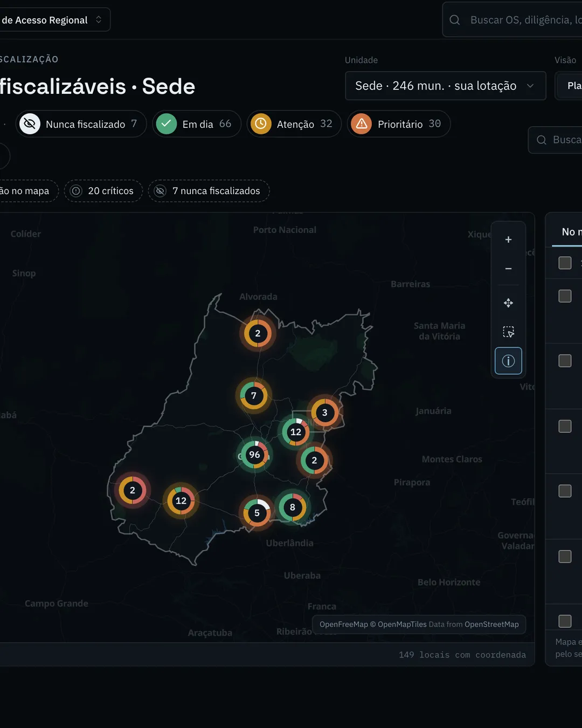Click the Montes Claros map label

coord(452,459)
